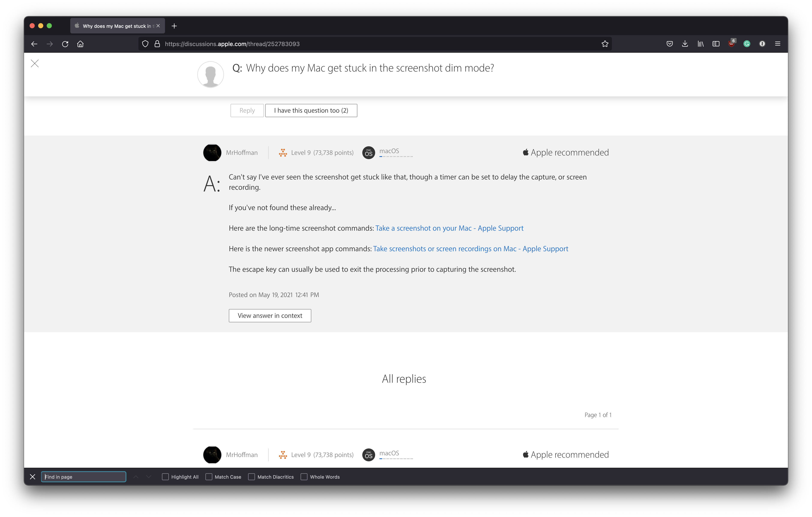The width and height of the screenshot is (812, 517).
Task: Open the Firefox hamburger application menu
Action: 778,44
